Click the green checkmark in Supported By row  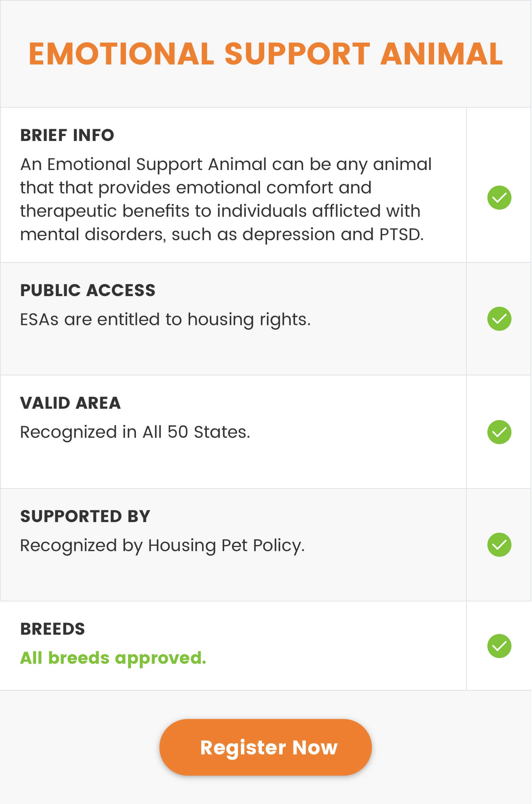499,545
